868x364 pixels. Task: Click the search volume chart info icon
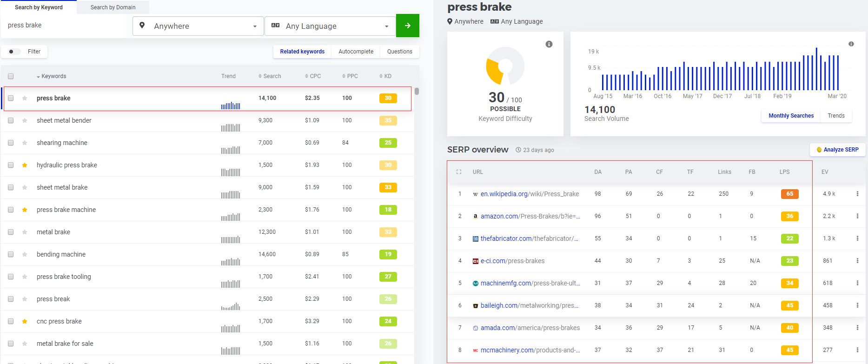coord(851,44)
